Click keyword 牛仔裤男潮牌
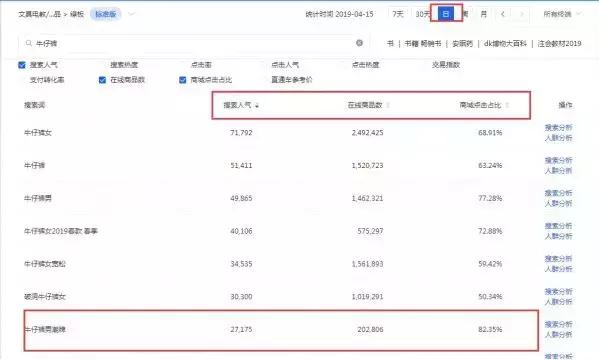This screenshot has height=360, width=599. click(x=45, y=329)
